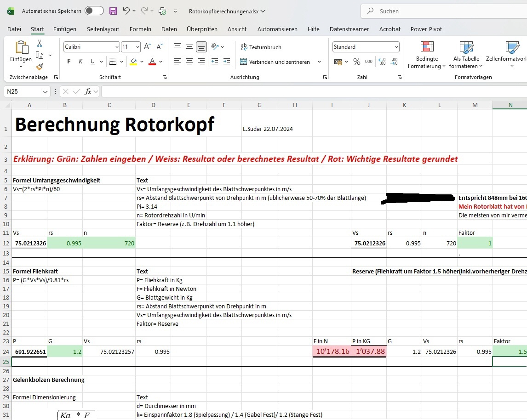The height and width of the screenshot is (420, 527).
Task: Increase font size with the larger A icon
Action: (x=147, y=47)
